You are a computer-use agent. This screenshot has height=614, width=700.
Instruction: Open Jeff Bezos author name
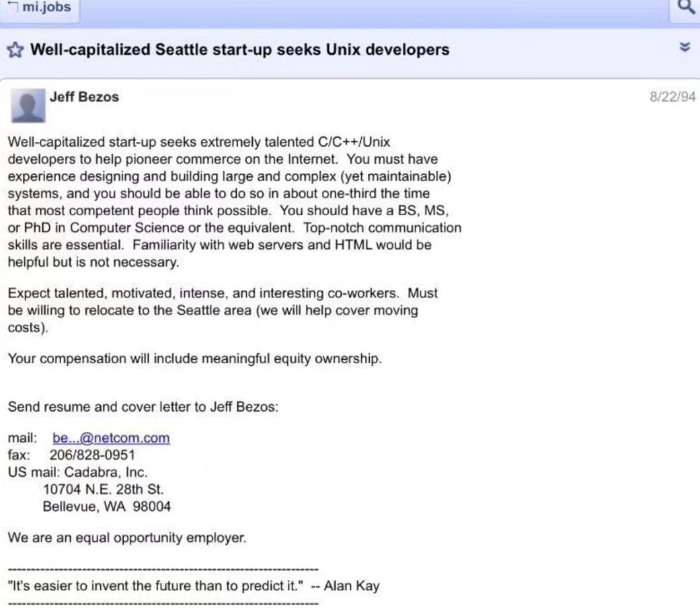[x=84, y=97]
